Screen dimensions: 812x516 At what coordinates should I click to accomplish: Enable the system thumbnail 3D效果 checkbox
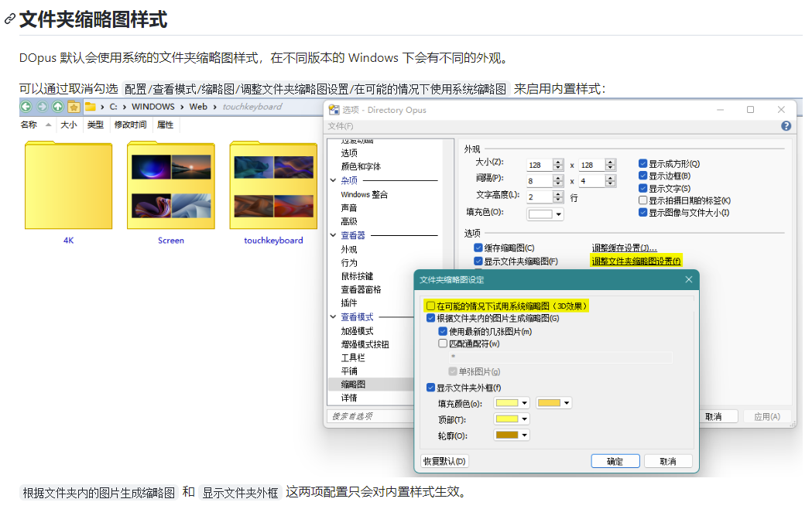coord(431,306)
